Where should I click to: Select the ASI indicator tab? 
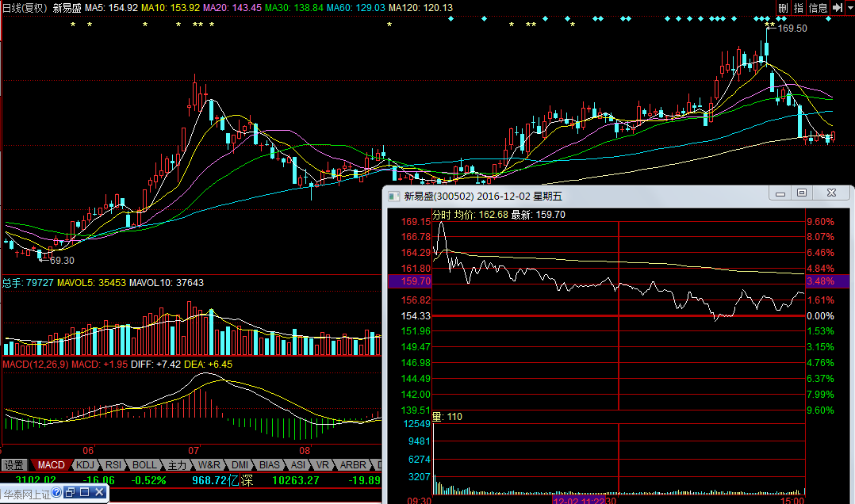pos(298,464)
